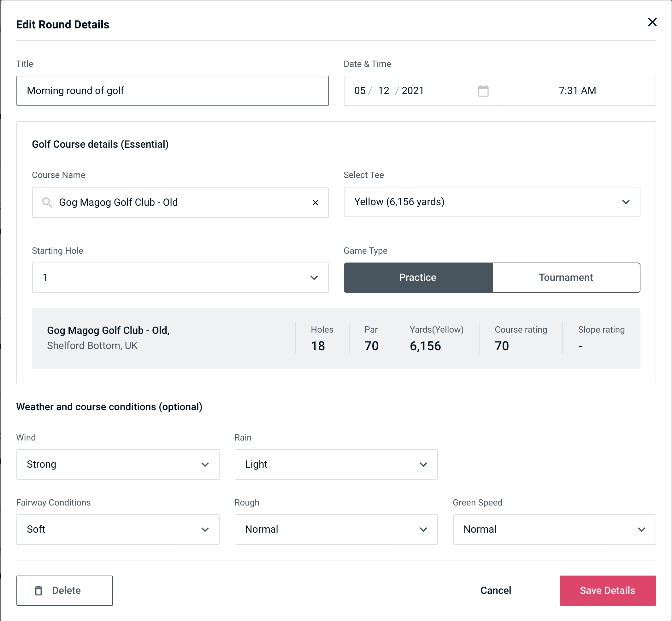672x621 pixels.
Task: Click the Save Details button
Action: coord(608,590)
